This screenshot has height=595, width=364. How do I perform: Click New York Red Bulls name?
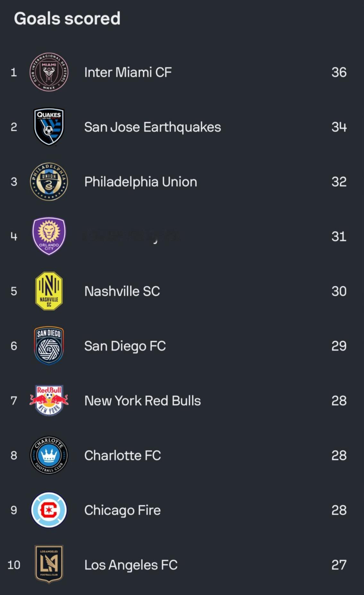click(143, 401)
